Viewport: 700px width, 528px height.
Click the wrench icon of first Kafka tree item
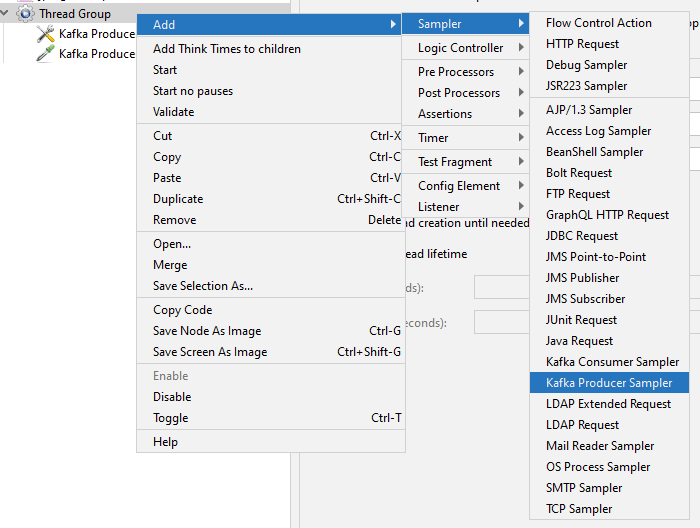coord(46,34)
